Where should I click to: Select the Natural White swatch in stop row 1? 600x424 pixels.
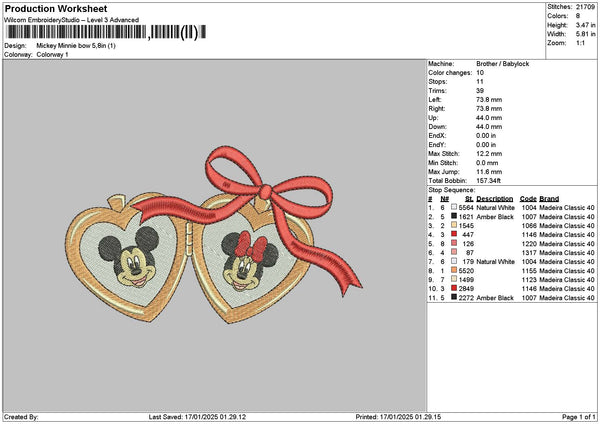(x=454, y=207)
